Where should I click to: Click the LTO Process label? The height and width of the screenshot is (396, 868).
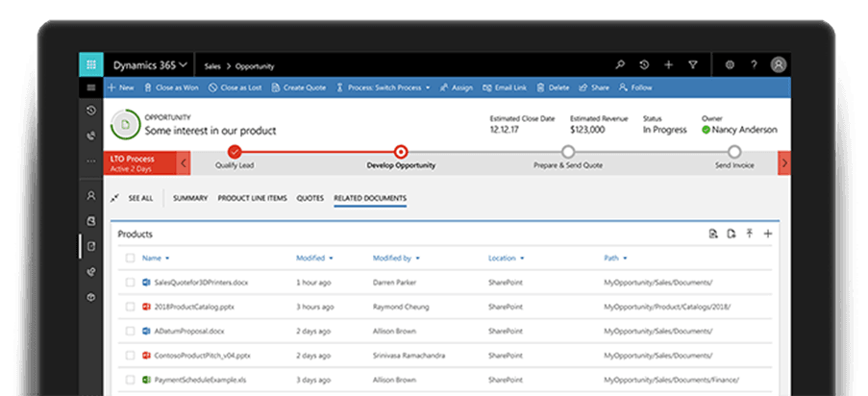[x=133, y=159]
